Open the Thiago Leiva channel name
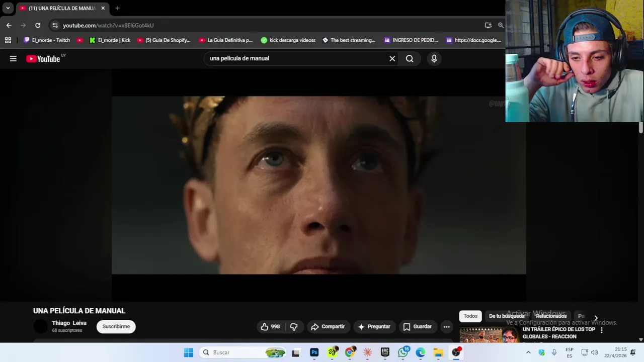The width and height of the screenshot is (644, 362). click(69, 323)
